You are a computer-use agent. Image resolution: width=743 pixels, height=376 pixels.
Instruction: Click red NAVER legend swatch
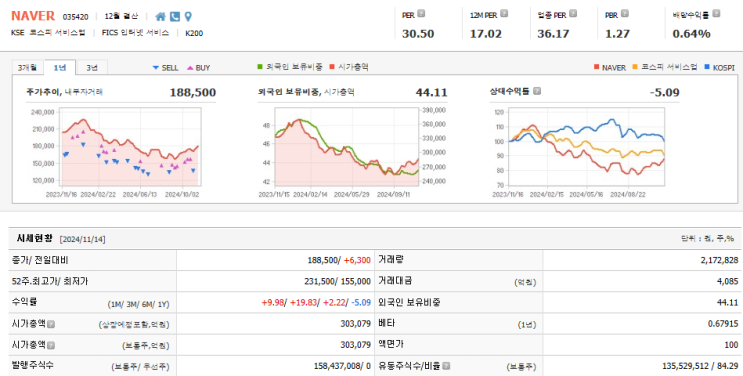coord(597,67)
